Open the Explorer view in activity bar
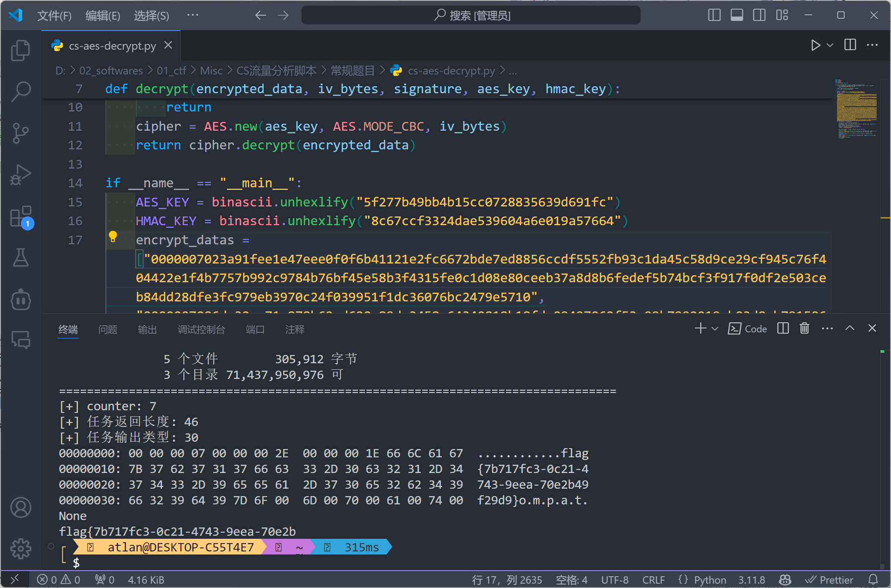This screenshot has width=891, height=588. (x=20, y=51)
